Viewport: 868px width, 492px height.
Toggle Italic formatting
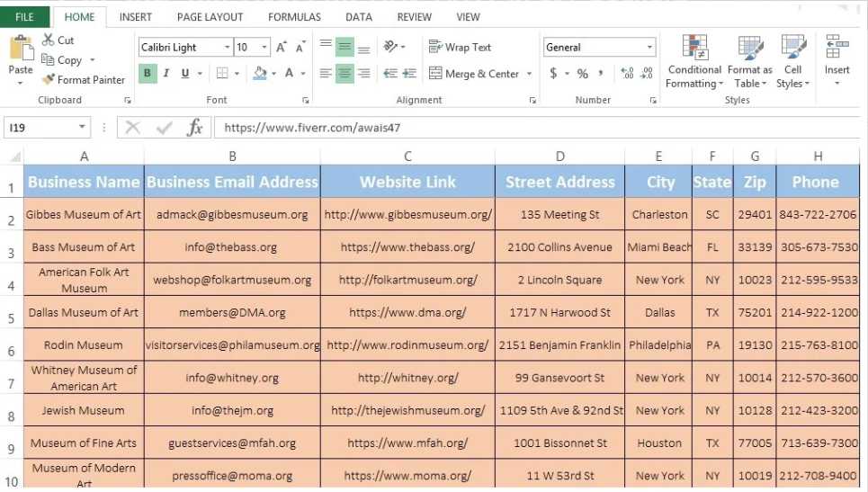point(167,74)
